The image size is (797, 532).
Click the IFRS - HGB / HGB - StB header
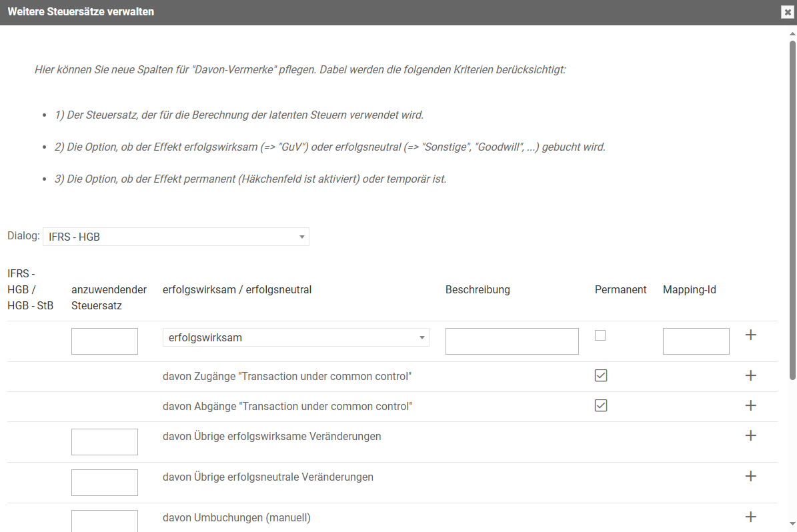(31, 289)
